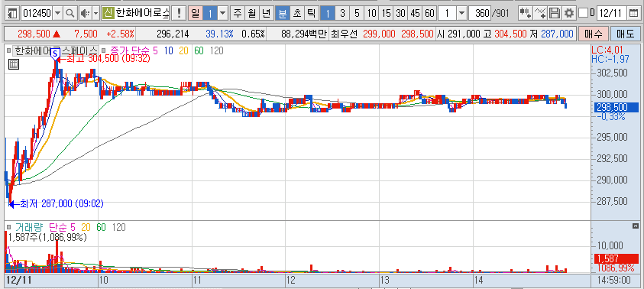Open the stock name 한화에어로스 combo box
Image resolution: width=644 pixels, height=289 pixels.
pyautogui.click(x=143, y=14)
